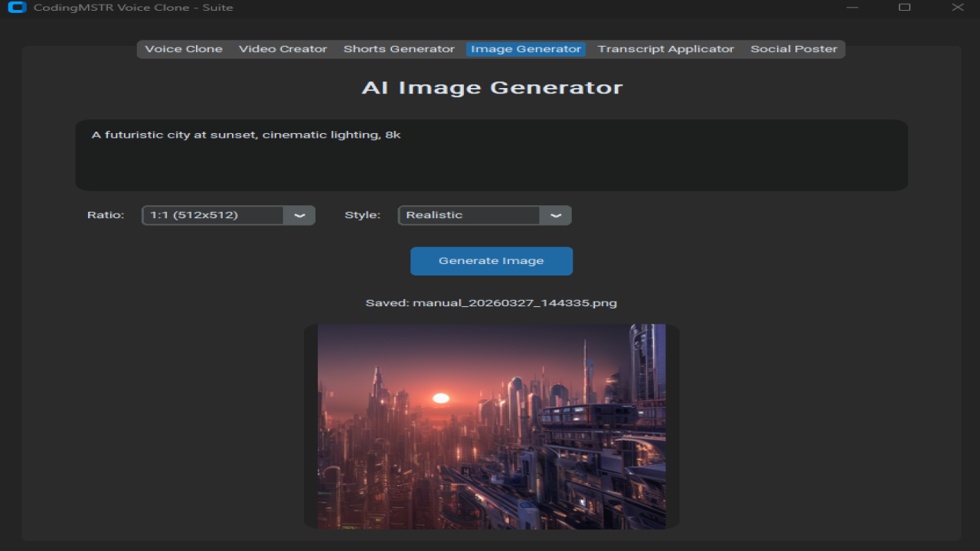
Task: Select the Image Generator tab
Action: click(x=526, y=49)
